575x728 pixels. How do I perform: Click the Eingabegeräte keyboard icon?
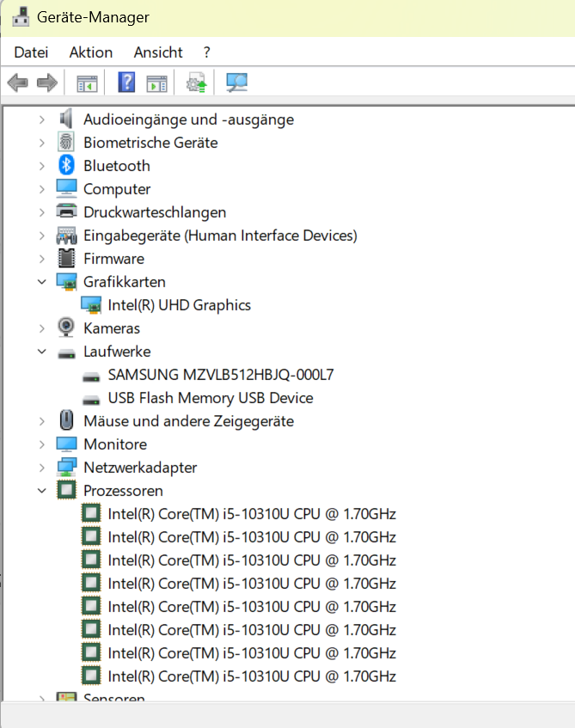pos(66,236)
